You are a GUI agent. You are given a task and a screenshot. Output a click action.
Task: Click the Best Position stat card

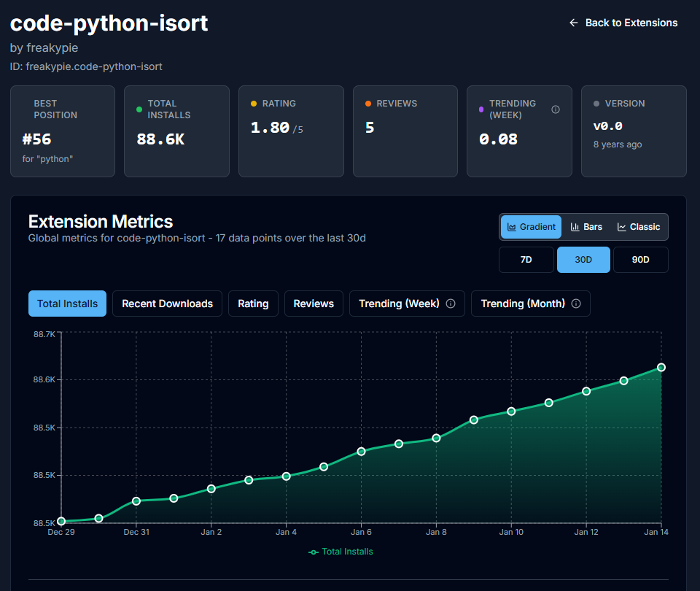[62, 131]
